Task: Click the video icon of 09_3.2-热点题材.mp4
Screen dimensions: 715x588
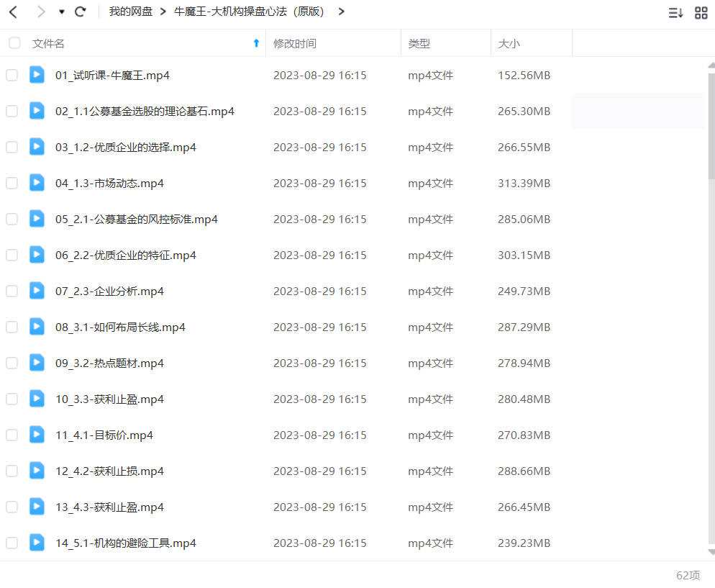Action: tap(37, 363)
